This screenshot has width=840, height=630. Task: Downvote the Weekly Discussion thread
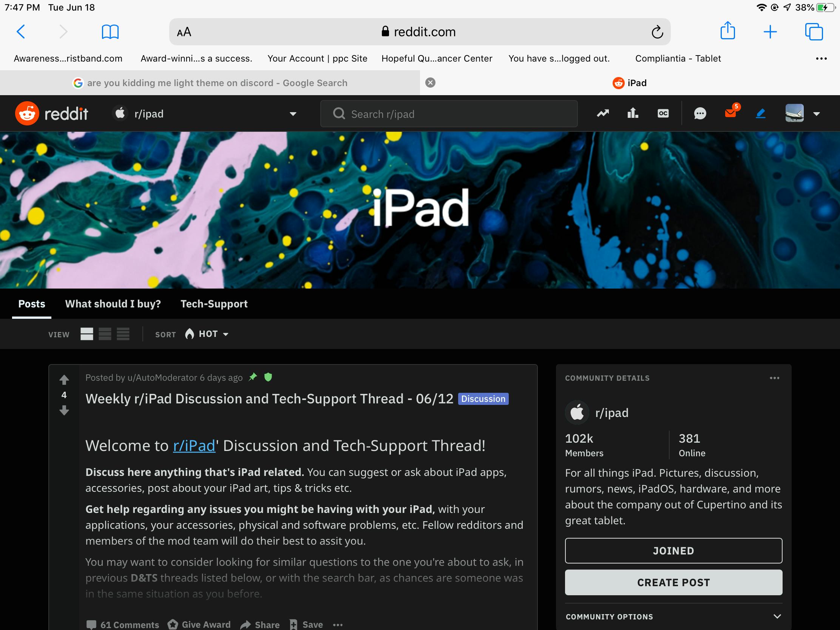64,411
